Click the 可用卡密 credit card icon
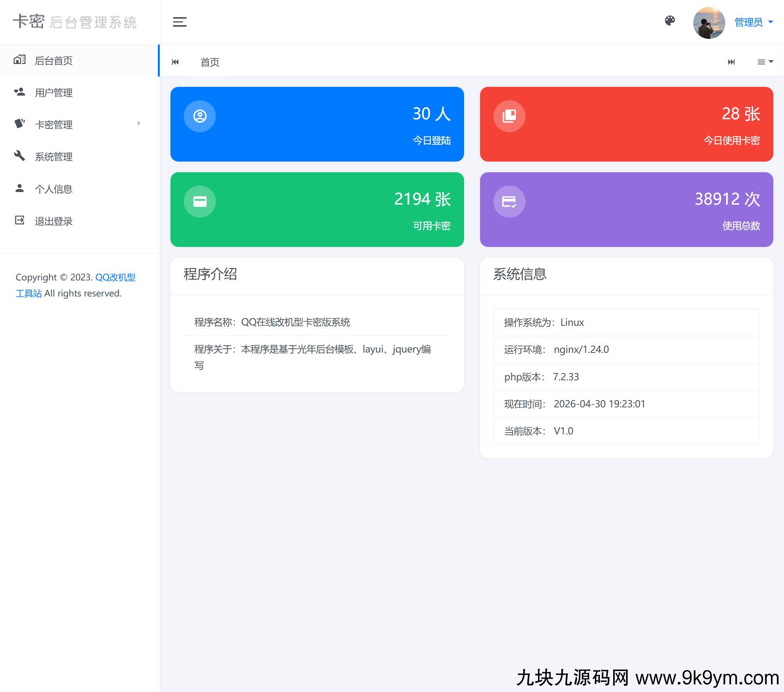The height and width of the screenshot is (692, 784). coord(200,201)
